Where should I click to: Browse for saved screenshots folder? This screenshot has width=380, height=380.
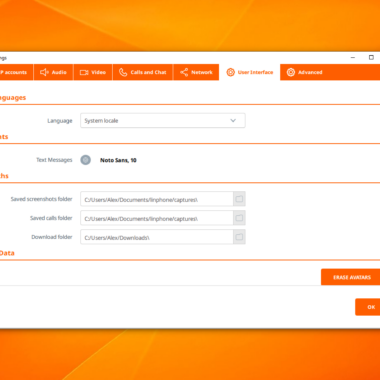click(x=239, y=199)
